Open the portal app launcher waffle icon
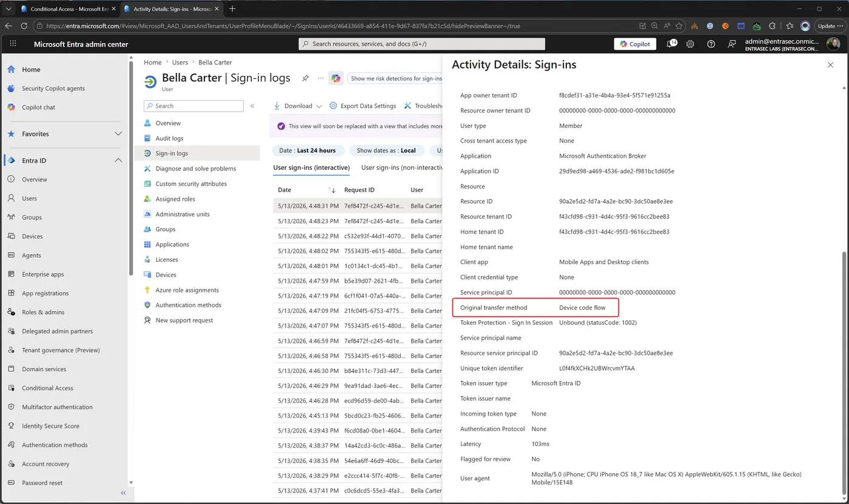This screenshot has width=849, height=504. [13, 44]
